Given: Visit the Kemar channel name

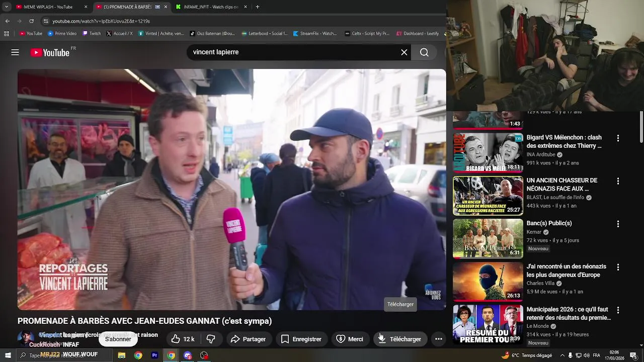Looking at the screenshot, I should click(x=534, y=232).
